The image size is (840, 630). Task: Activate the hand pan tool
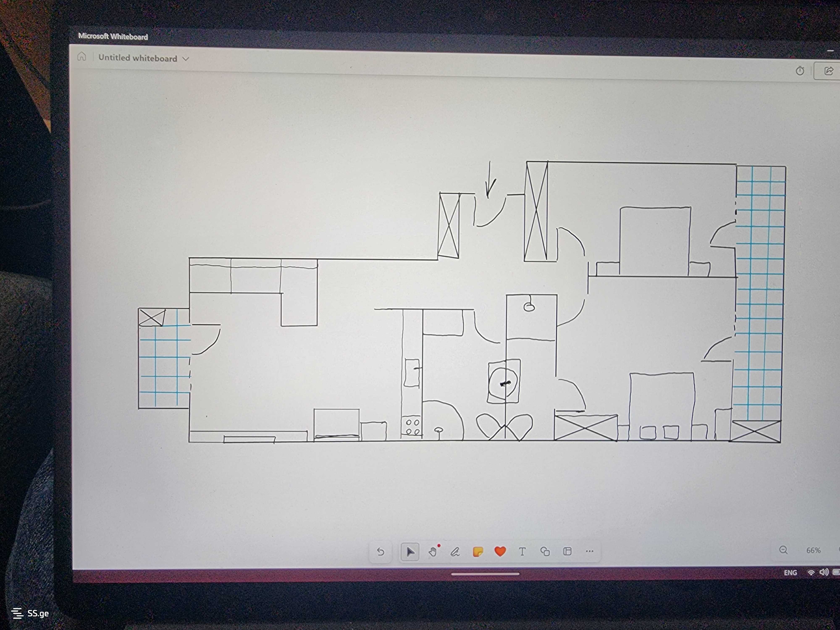click(x=433, y=552)
